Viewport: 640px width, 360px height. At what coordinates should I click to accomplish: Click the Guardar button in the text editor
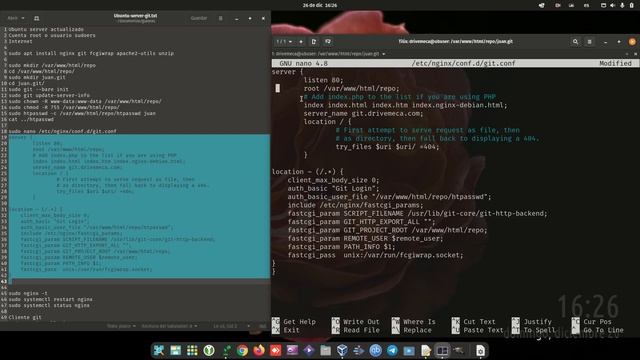(x=199, y=18)
